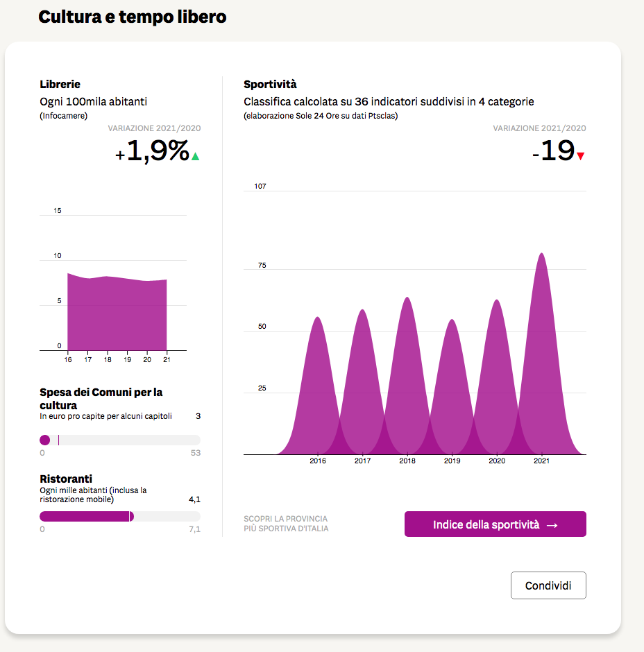Image resolution: width=644 pixels, height=652 pixels.
Task: Click the '2021' axis label in Sportività chart
Action: click(x=542, y=461)
